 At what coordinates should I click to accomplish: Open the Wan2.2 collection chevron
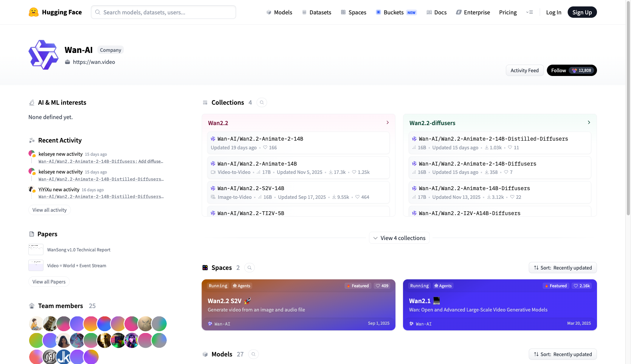tap(388, 122)
